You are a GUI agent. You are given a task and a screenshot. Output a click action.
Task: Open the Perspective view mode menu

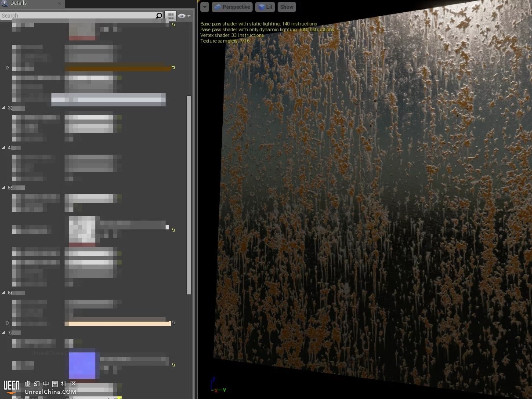pos(232,7)
